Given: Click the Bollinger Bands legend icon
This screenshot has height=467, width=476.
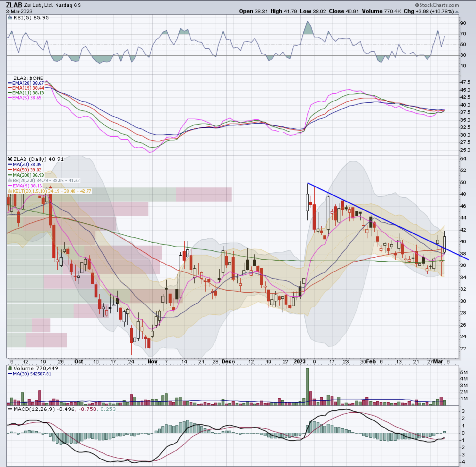Looking at the screenshot, I should pos(10,180).
